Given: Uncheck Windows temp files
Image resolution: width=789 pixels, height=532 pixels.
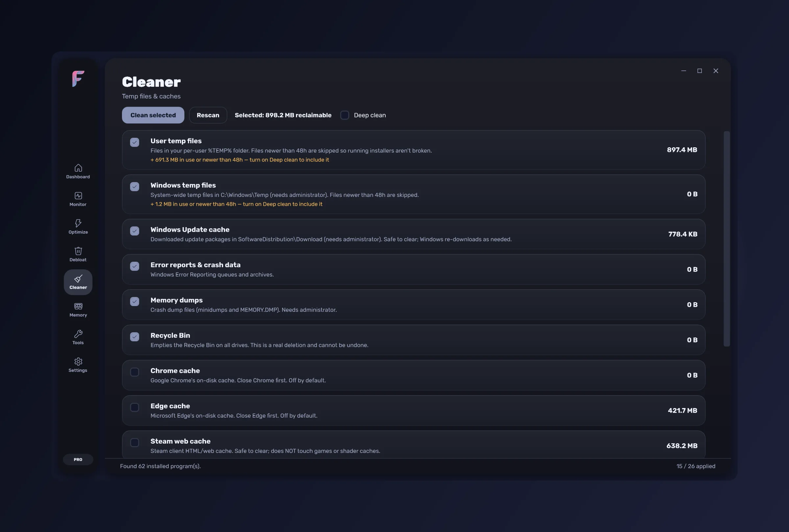Looking at the screenshot, I should 135,187.
